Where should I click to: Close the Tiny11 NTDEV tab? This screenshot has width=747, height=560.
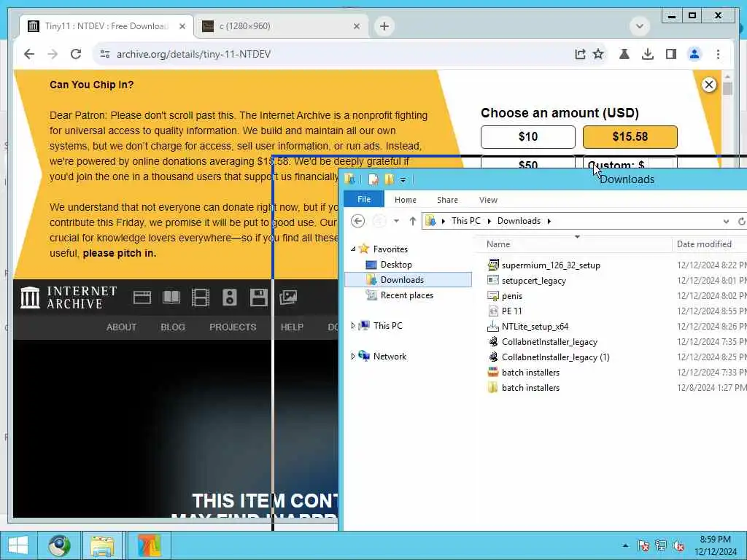pos(182,26)
